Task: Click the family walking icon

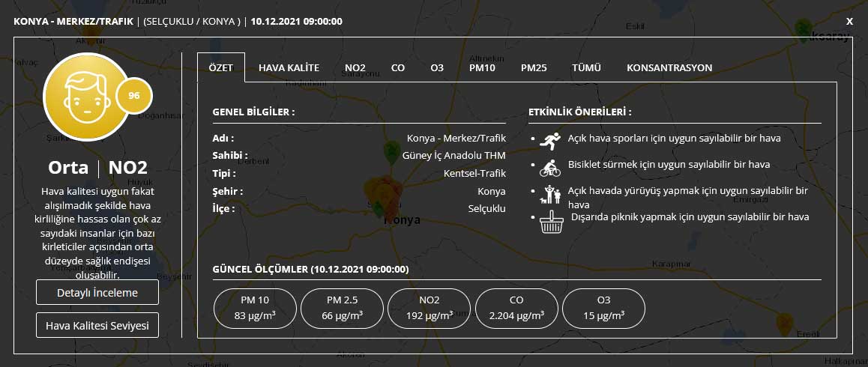Action: pyautogui.click(x=549, y=194)
